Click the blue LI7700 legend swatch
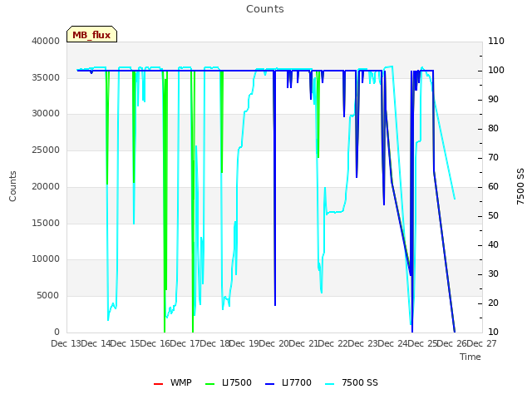The width and height of the screenshot is (532, 399). [x=270, y=384]
